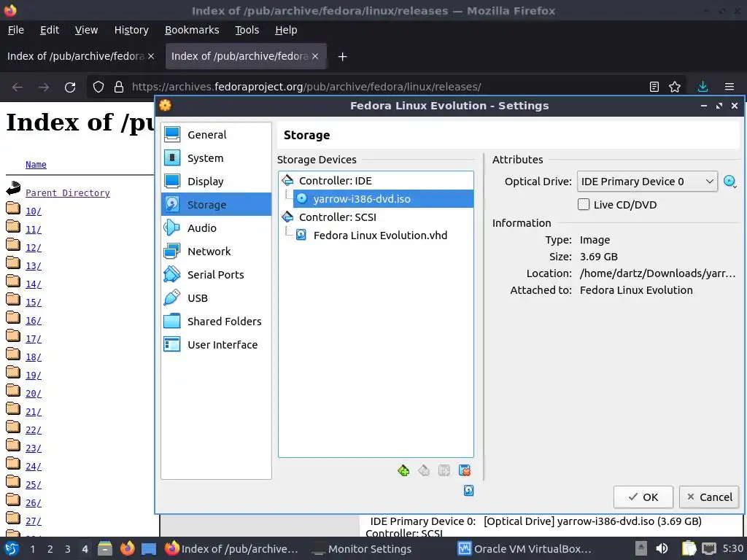Screen dimensions: 747x560
Task: Click the Add Controller icon under Storage Devices
Action: [x=403, y=470]
